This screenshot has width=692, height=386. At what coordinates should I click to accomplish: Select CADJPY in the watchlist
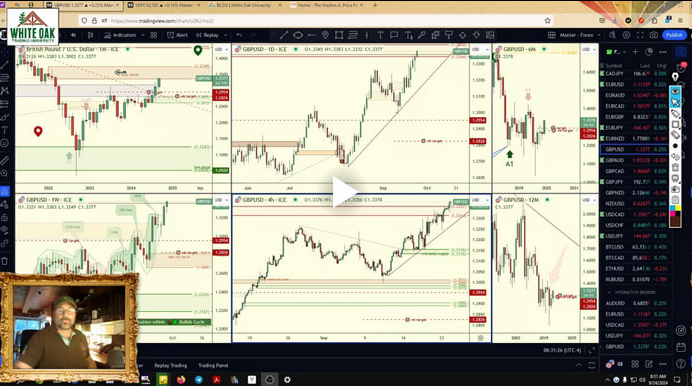(x=634, y=74)
